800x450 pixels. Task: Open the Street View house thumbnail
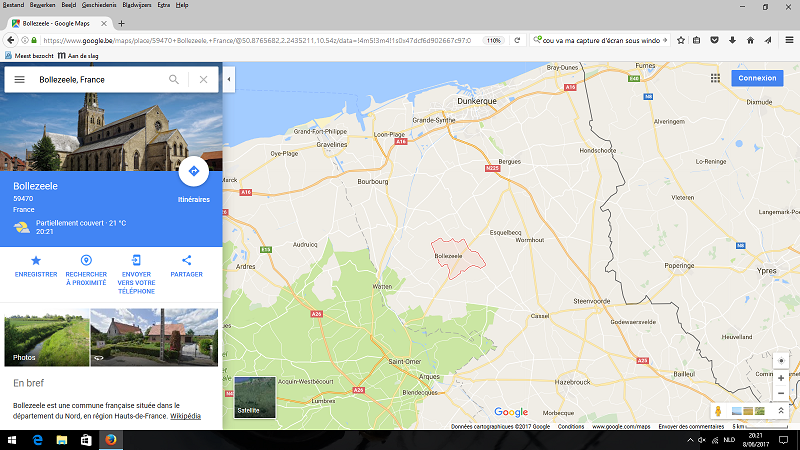point(154,337)
